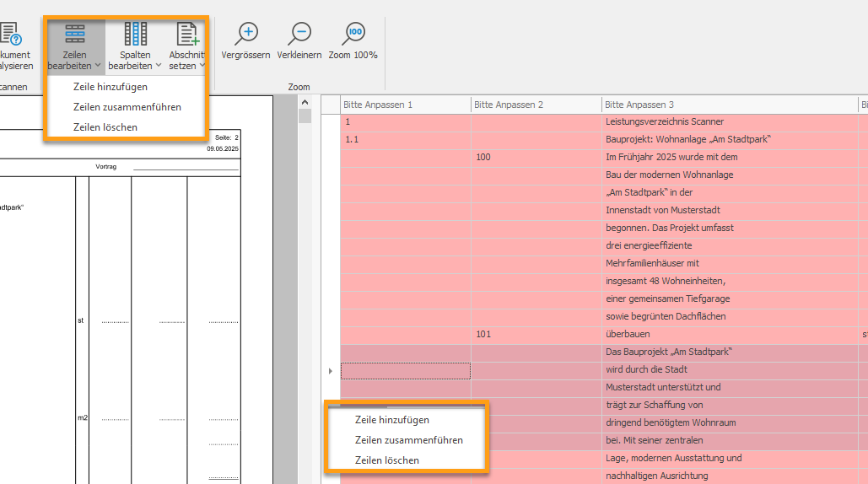Viewport: 868px width, 484px height.
Task: Select cell 'sowie begrünten Dachflächen'
Action: coord(730,316)
